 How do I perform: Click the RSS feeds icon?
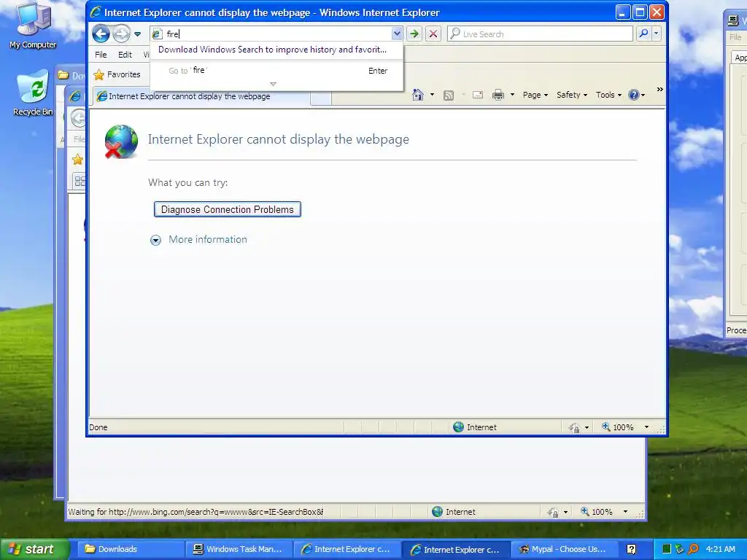[449, 96]
